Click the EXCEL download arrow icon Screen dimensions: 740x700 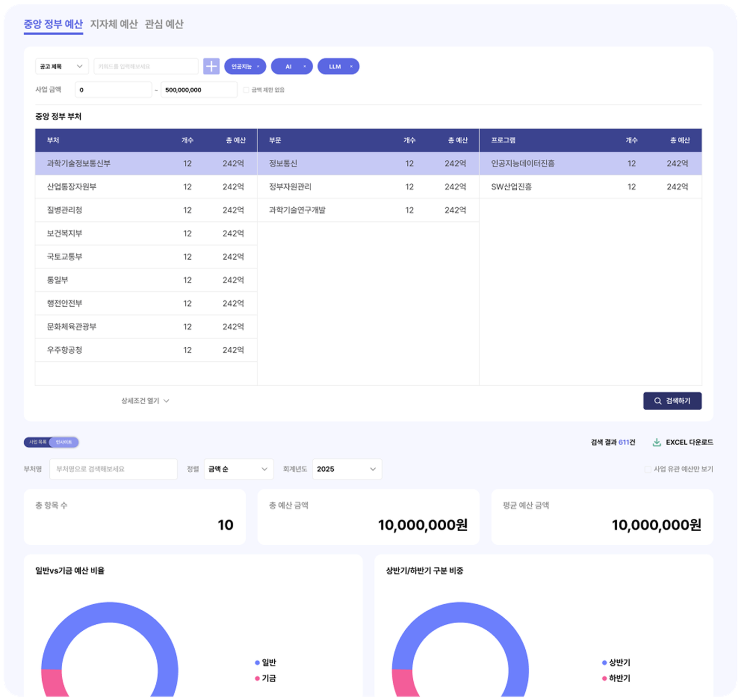click(x=657, y=443)
